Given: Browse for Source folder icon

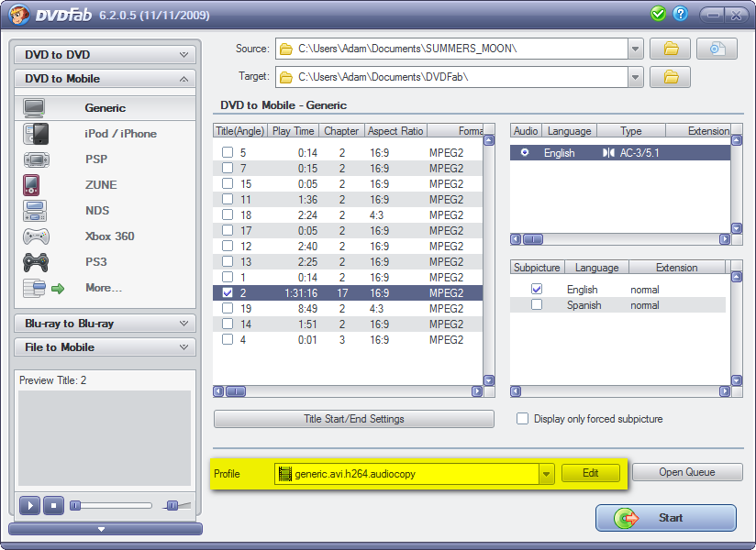Looking at the screenshot, I should (670, 49).
